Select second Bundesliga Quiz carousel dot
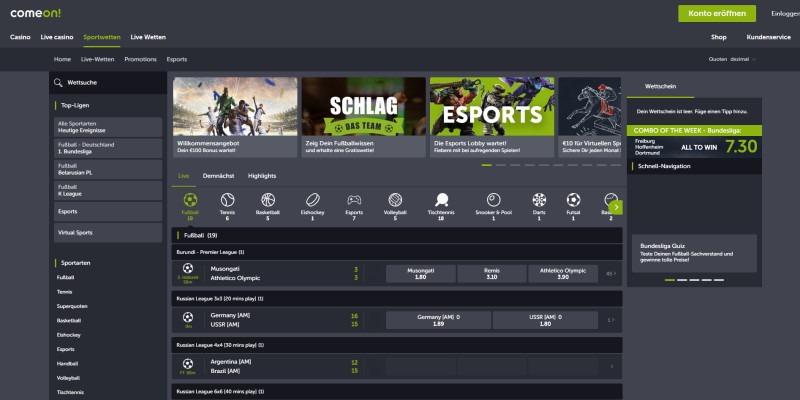This screenshot has width=800, height=400. click(682, 280)
